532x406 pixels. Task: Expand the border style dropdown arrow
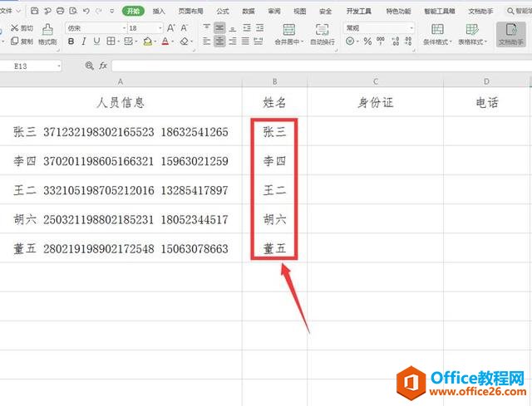118,42
